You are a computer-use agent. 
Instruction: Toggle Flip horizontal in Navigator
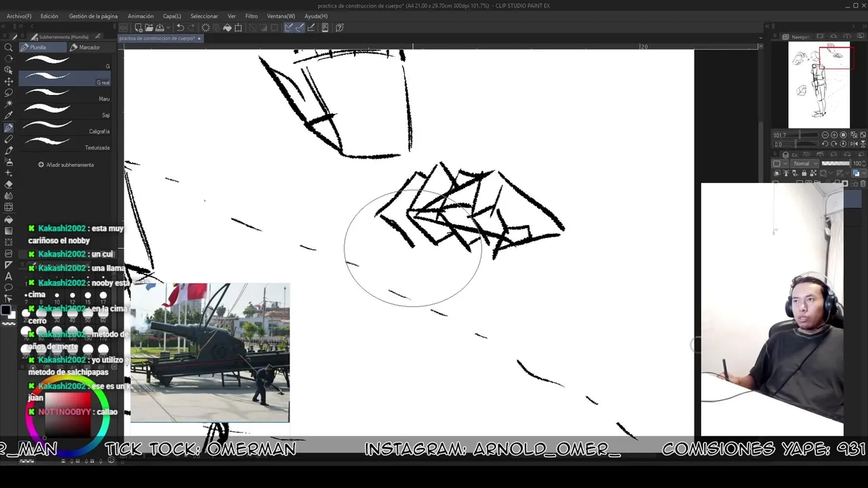pyautogui.click(x=854, y=144)
